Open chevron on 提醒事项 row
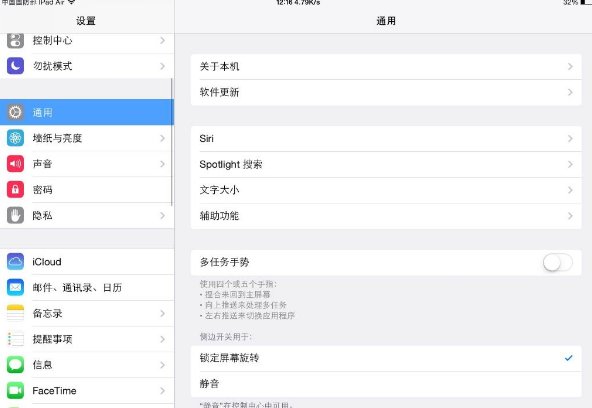 (163, 339)
